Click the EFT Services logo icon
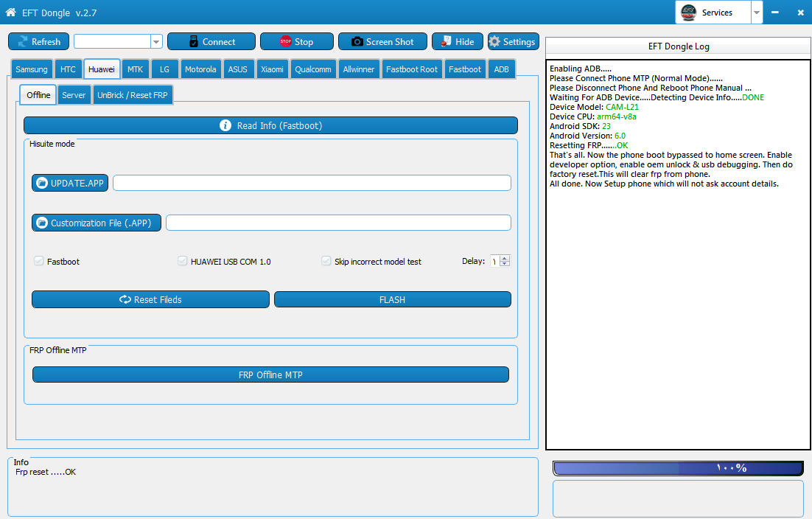812x519 pixels. click(688, 12)
